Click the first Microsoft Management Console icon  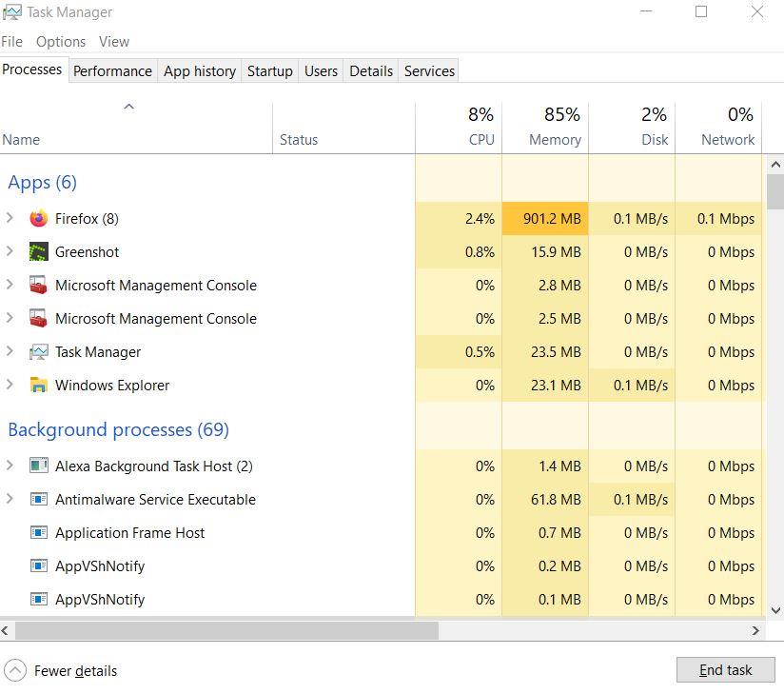coord(38,286)
